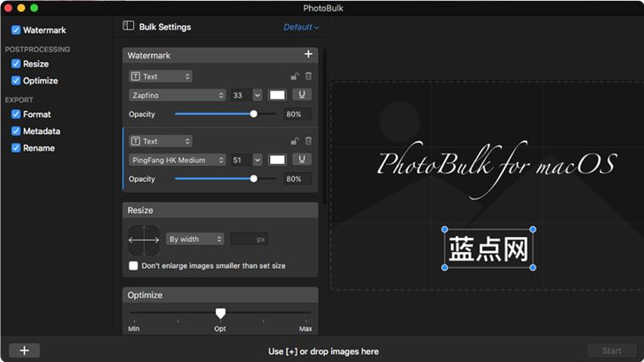Click the settings panel vertical scrollbar
Viewport: 644px width, 362px height.
click(x=325, y=126)
